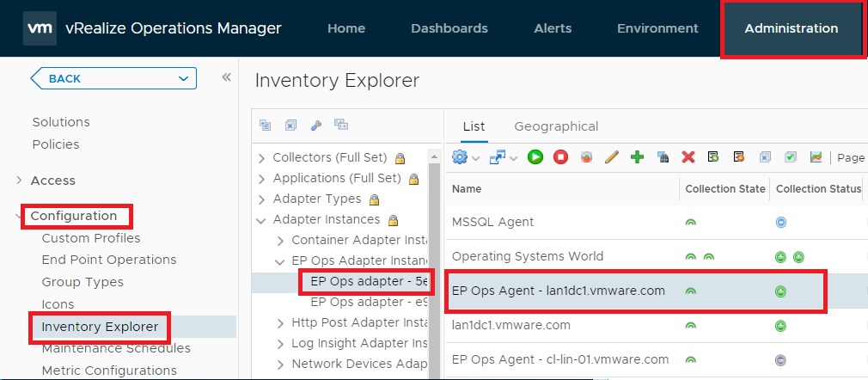This screenshot has width=868, height=380.
Task: Open Group Types under Configuration
Action: click(83, 282)
